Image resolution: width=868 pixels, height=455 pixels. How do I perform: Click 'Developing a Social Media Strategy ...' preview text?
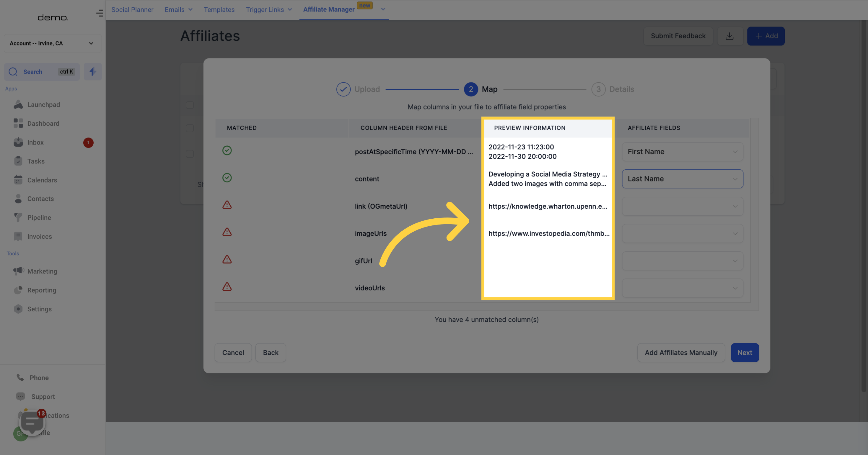[x=548, y=174]
